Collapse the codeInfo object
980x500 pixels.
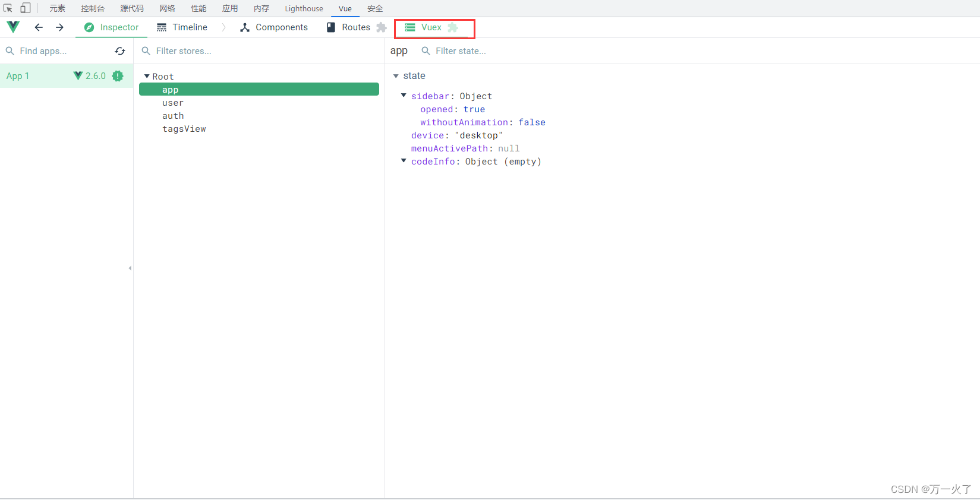click(404, 161)
